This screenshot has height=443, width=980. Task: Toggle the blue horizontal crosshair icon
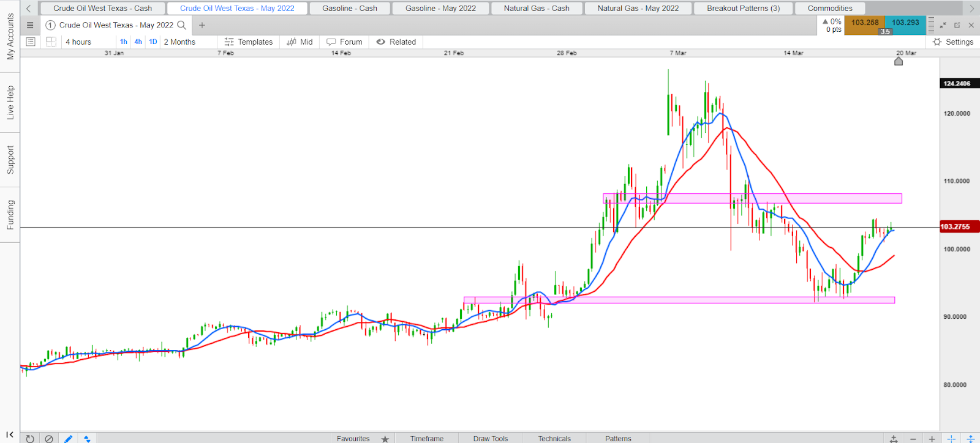click(951, 439)
